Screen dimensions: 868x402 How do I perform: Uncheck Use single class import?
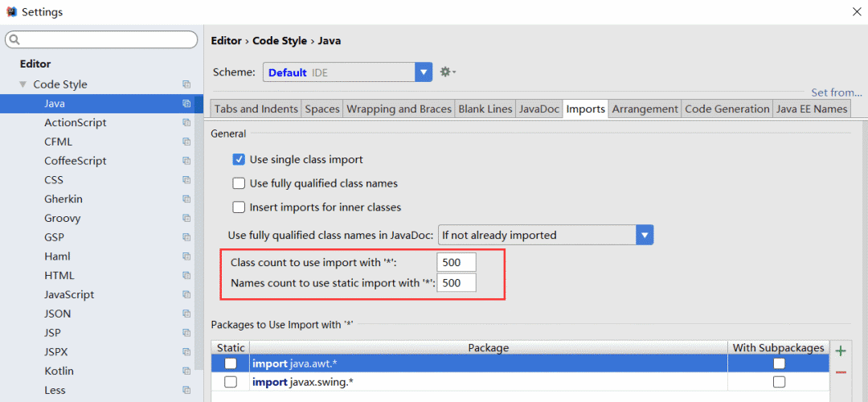[x=239, y=159]
